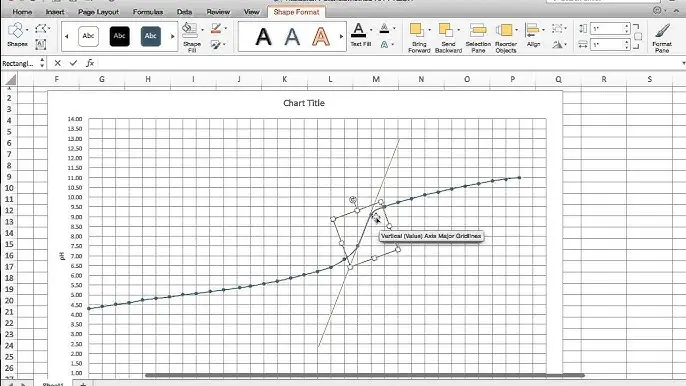The height and width of the screenshot is (386, 686).
Task: Click the shape width field
Action: (608, 44)
